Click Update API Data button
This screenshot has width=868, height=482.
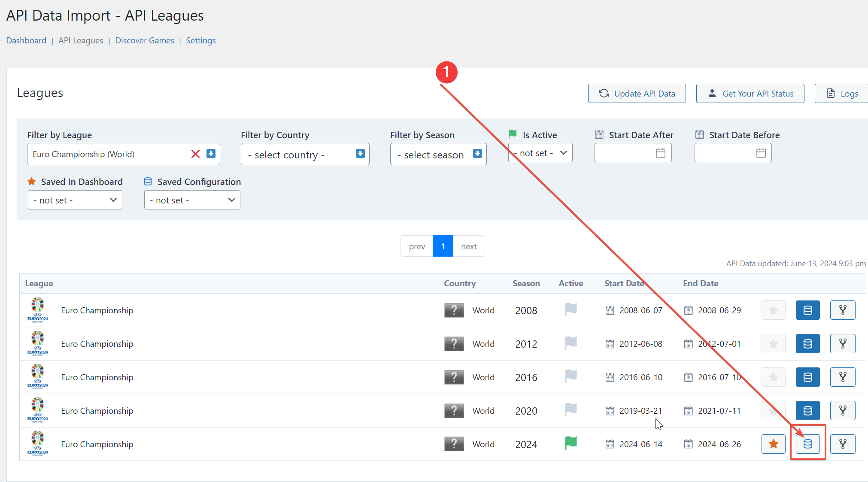coord(637,93)
